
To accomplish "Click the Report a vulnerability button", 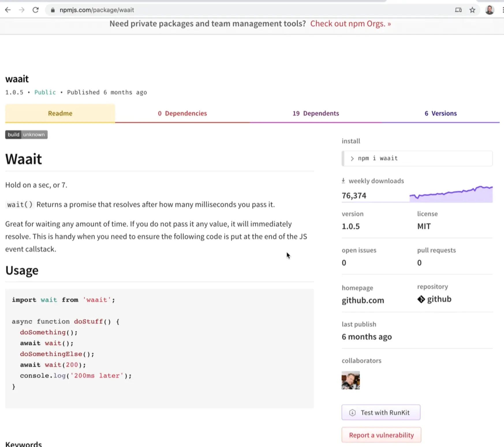I will 381,435.
